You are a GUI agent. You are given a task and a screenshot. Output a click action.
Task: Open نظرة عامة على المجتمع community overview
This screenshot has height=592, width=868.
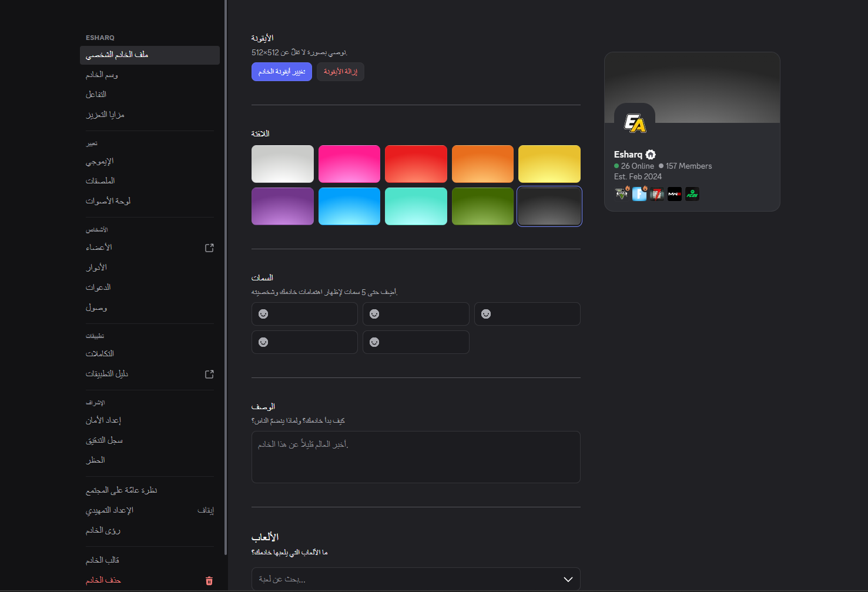[150, 491]
